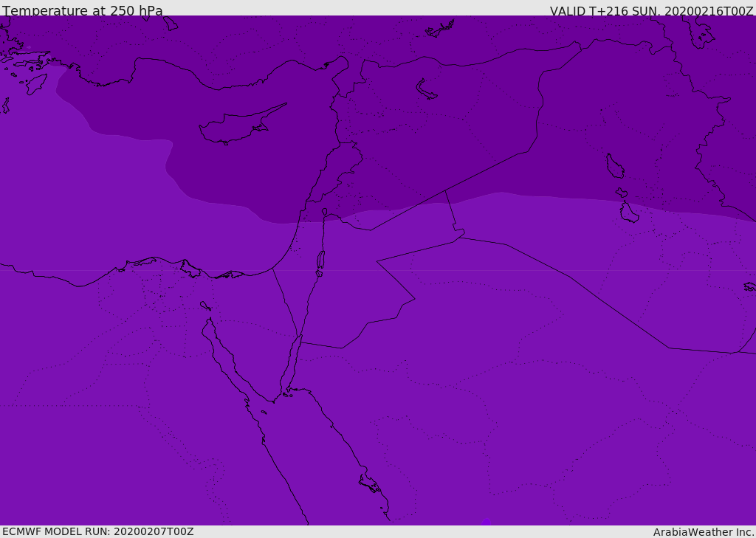
Task: Click the 'ArabiaWeather Inc' credit text
Action: point(703,532)
